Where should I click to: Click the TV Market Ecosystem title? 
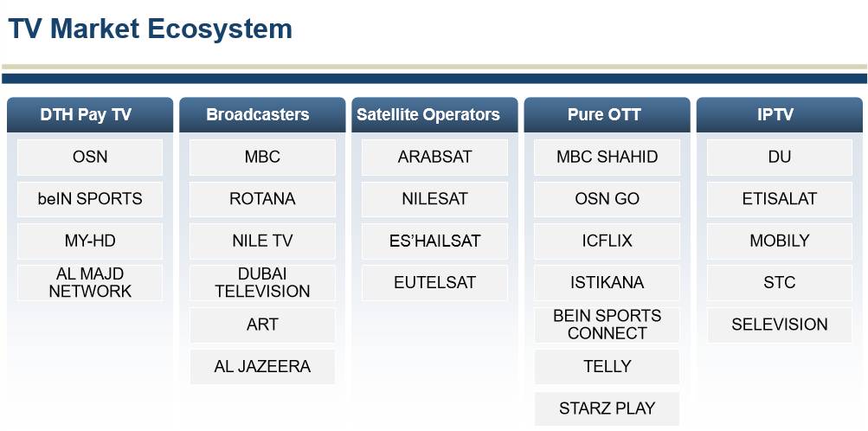[x=151, y=29]
